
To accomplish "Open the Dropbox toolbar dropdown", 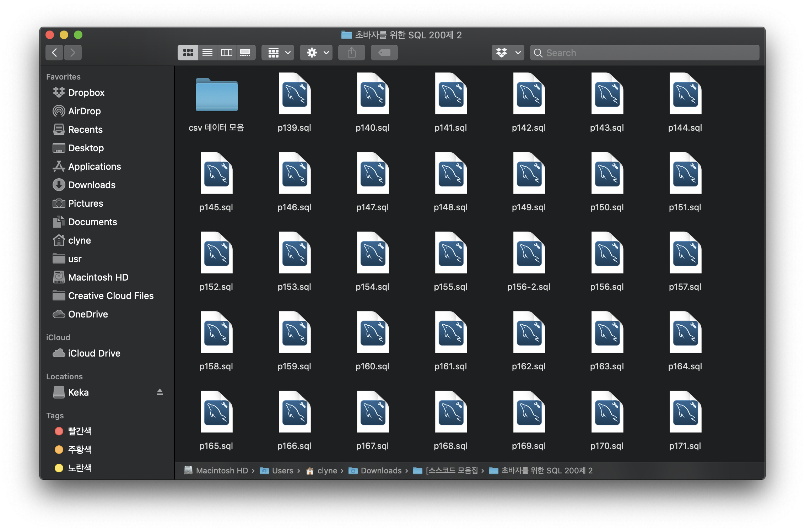I will [x=508, y=53].
